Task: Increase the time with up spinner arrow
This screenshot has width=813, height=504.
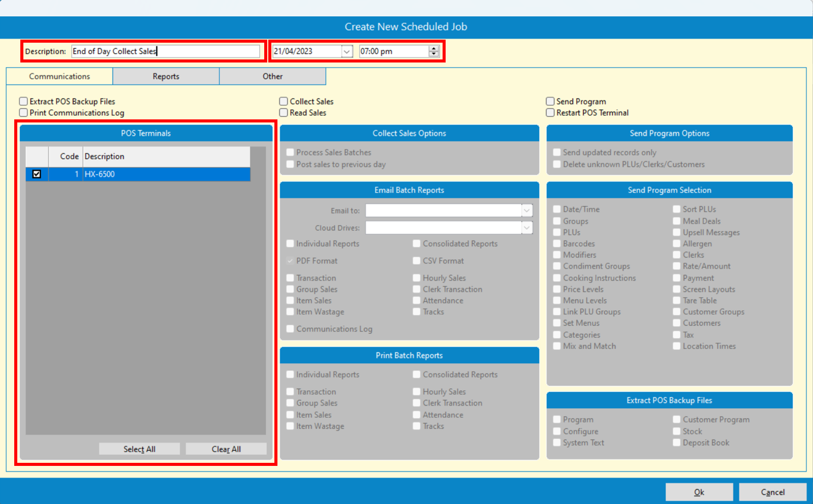Action: 433,49
